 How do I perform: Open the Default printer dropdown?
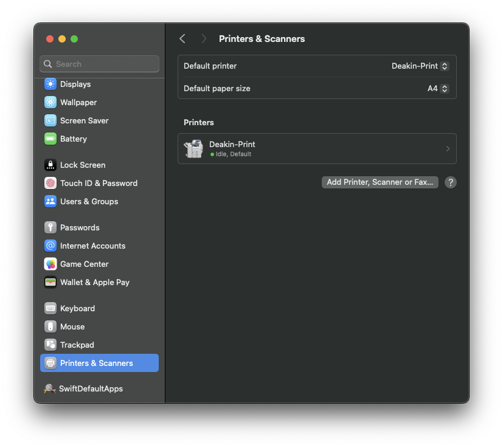(x=420, y=66)
